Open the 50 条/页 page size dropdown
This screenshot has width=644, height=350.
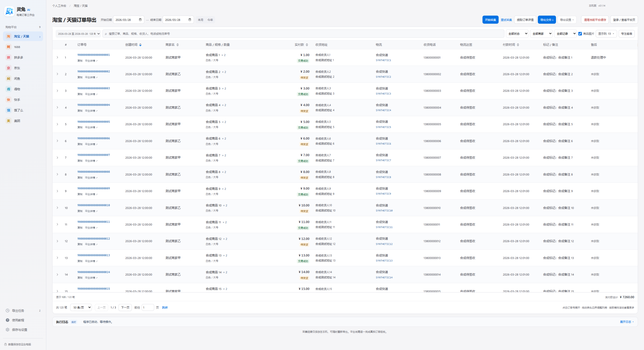coord(81,308)
